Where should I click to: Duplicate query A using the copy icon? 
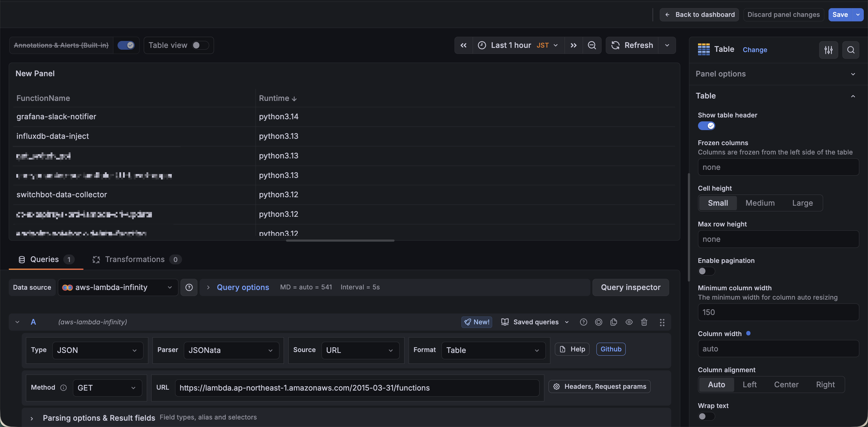tap(614, 322)
